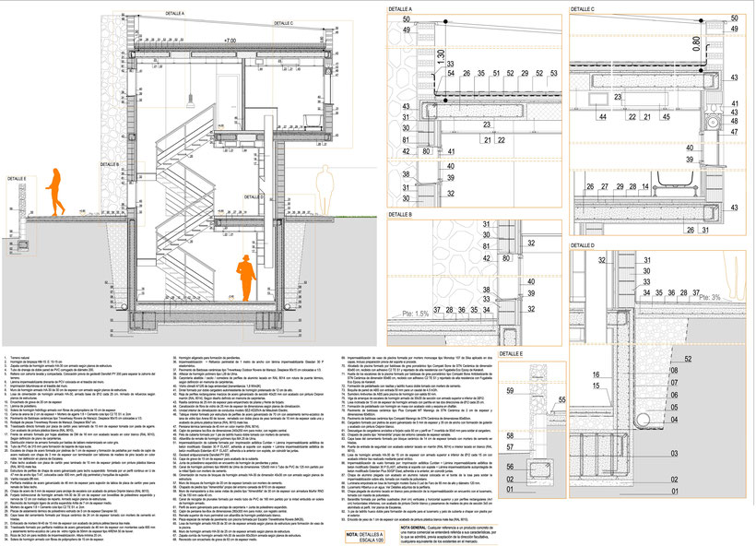Select reference number 52 in Detalle D
Image resolution: width=756 pixels, height=546 pixels.
coord(688,359)
